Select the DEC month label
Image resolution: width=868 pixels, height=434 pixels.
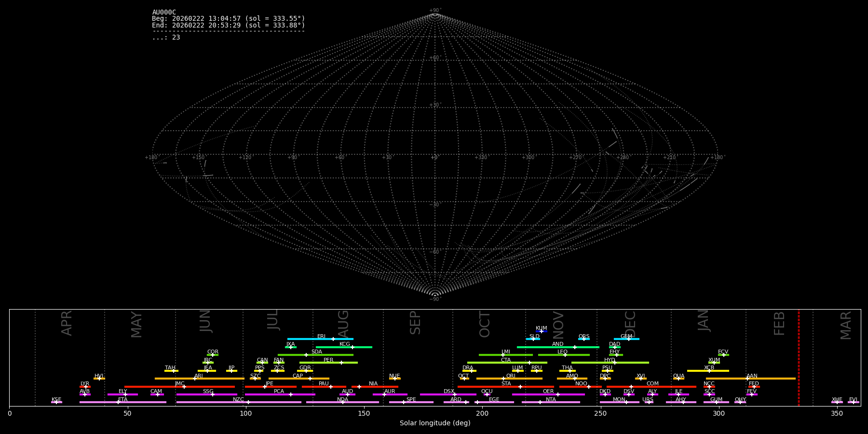point(630,324)
